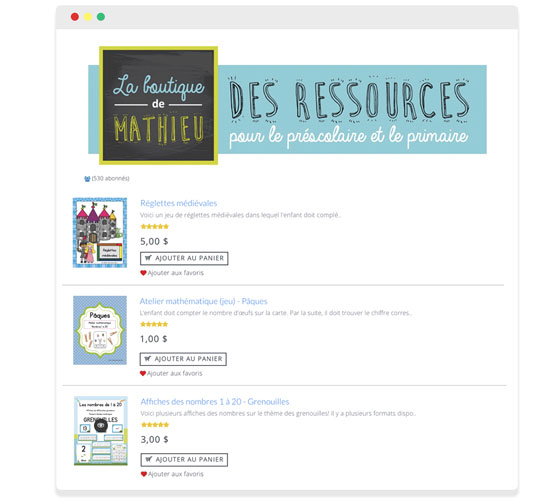Click cart icon in the Pâques product button
Image resolution: width=560 pixels, height=502 pixels.
pos(148,358)
